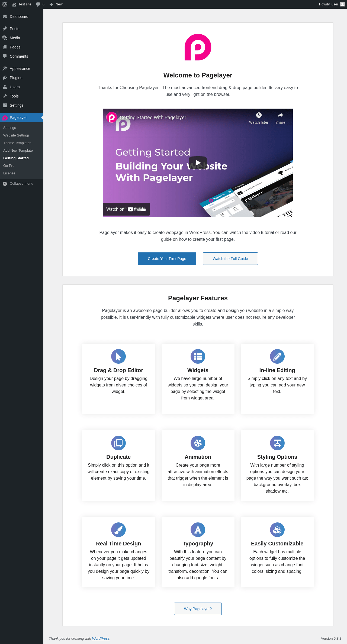This screenshot has height=644, width=347.
Task: Click the Easily Customizable cubes icon
Action: tap(277, 530)
